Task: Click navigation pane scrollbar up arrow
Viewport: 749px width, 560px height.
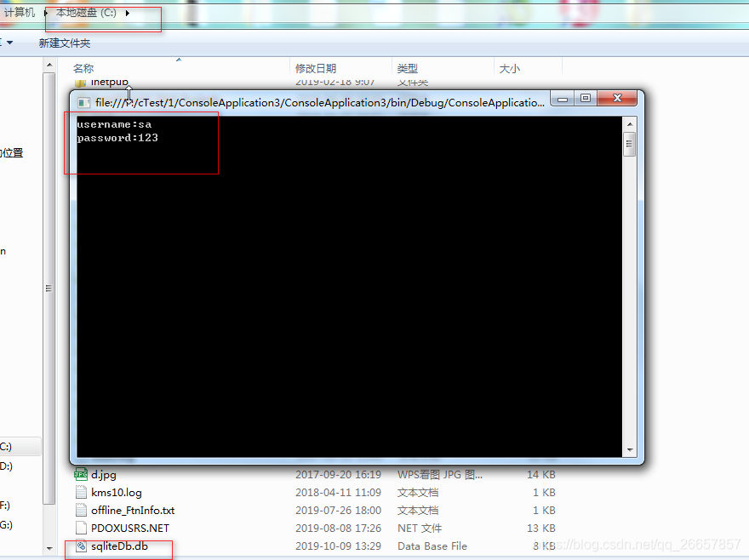Action: pos(49,65)
